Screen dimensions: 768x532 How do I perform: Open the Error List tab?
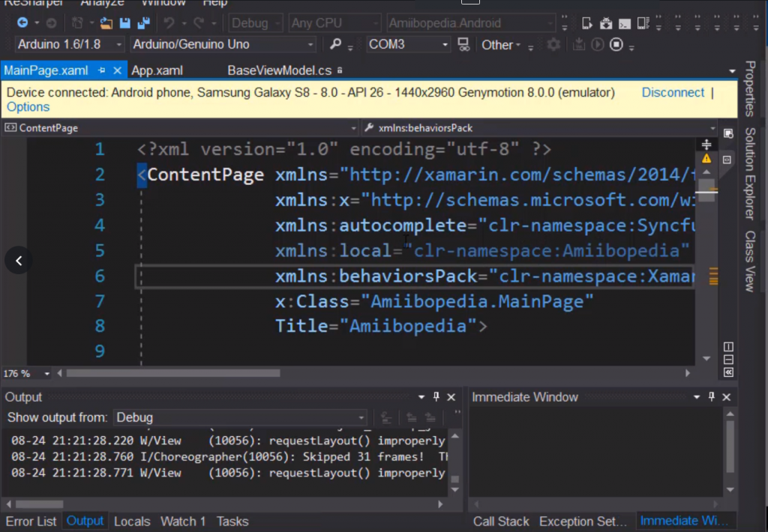point(31,522)
